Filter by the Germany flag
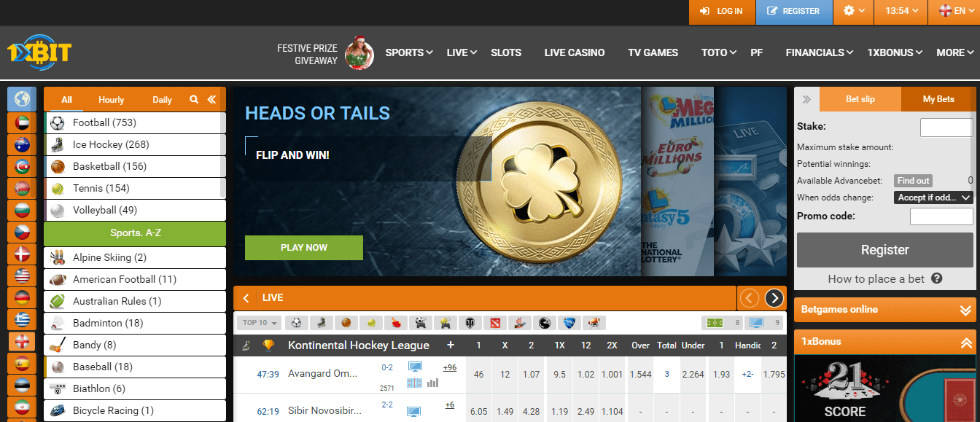This screenshot has height=422, width=980. [22, 297]
